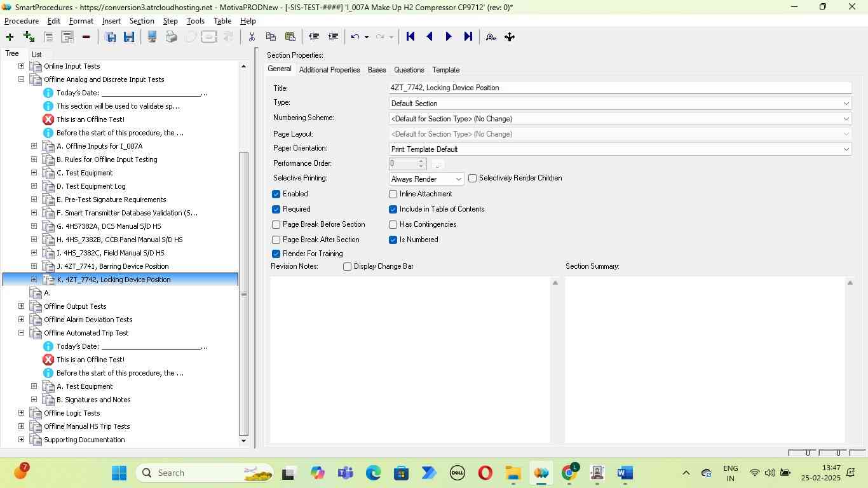Switch to the List tab
This screenshot has width=868, height=488.
pos(36,55)
